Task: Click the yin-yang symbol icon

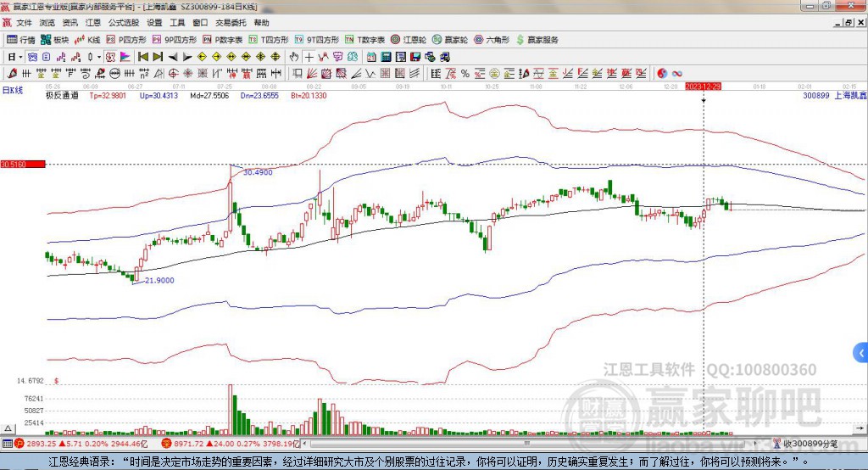Action: pos(662,73)
